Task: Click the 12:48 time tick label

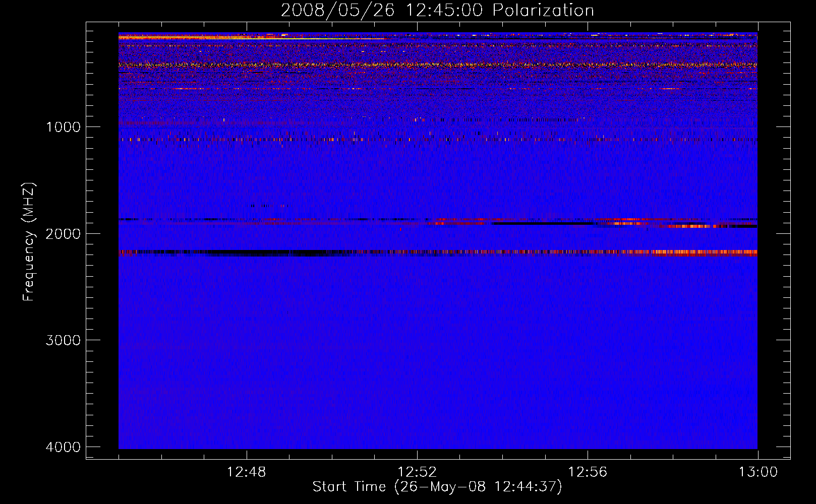Action: [x=247, y=472]
